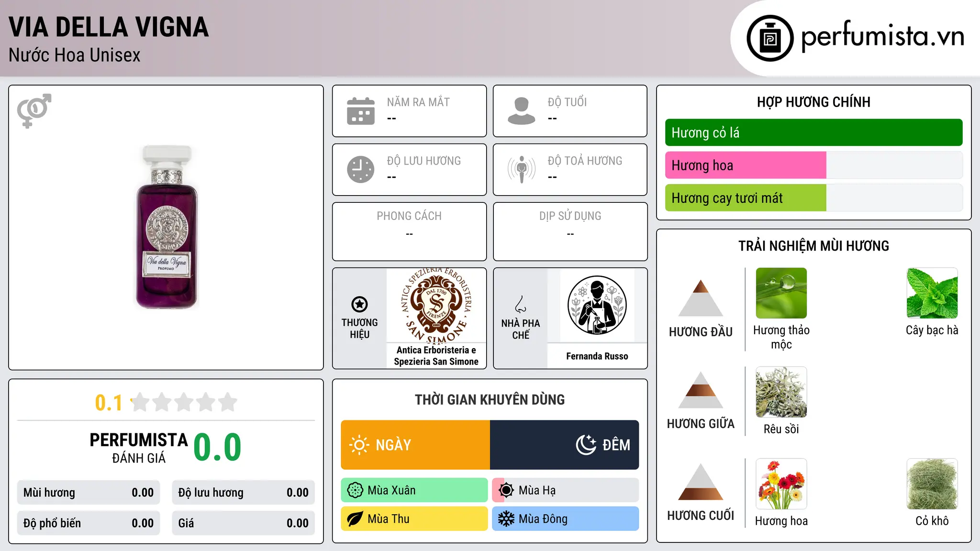The width and height of the screenshot is (980, 551).
Task: Select the Hương hoa flowers note image
Action: point(781,484)
